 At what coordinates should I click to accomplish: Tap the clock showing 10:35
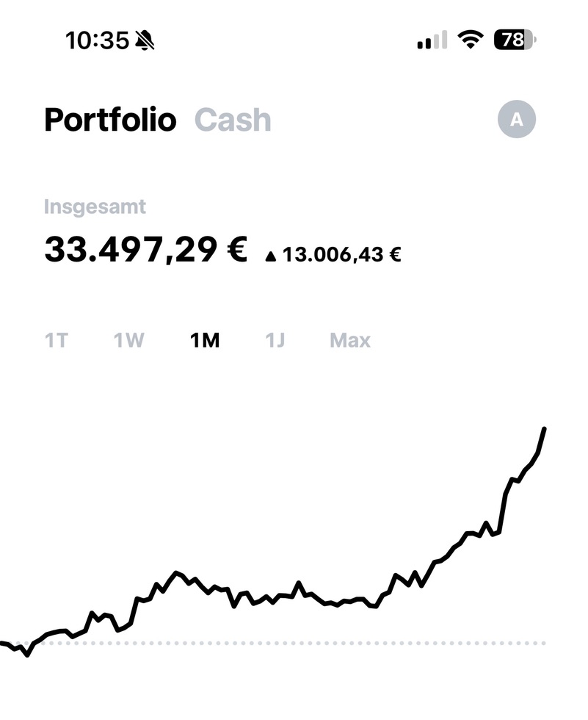tap(97, 40)
